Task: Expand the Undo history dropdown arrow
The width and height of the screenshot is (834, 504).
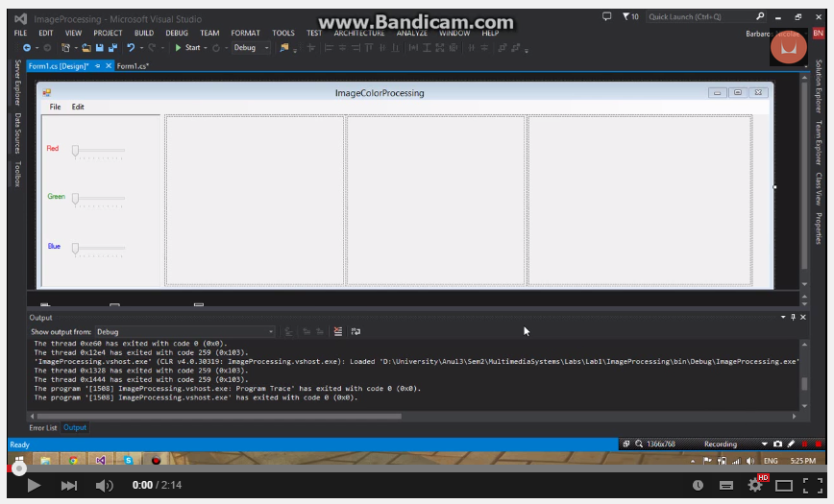Action: pos(141,48)
